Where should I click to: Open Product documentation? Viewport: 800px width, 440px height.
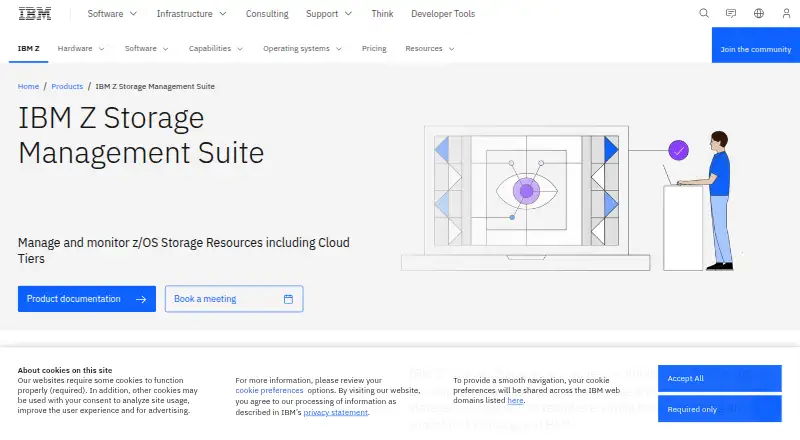pyautogui.click(x=87, y=299)
